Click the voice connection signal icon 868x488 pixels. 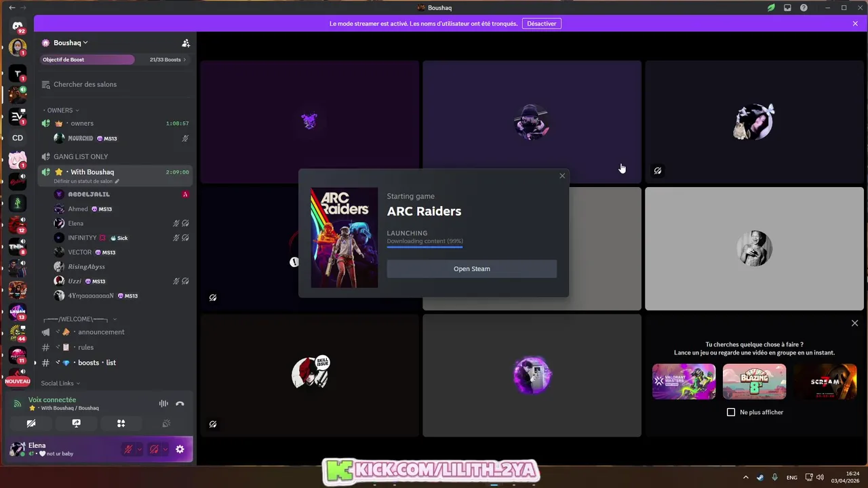[x=18, y=403]
